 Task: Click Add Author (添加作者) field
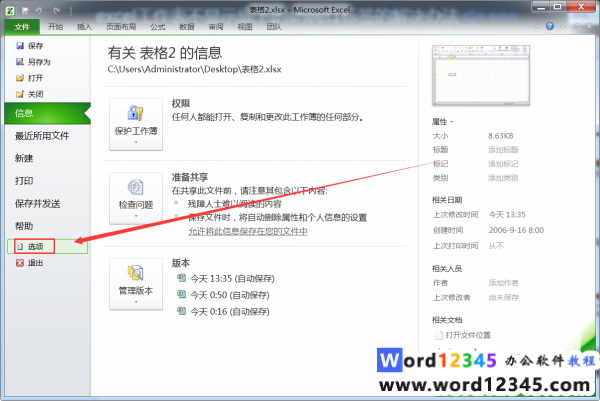point(503,283)
